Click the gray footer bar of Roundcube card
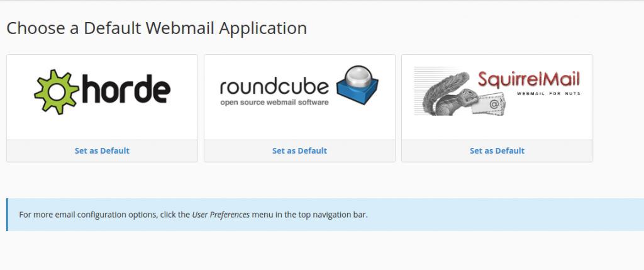644x270 pixels. 365,151
